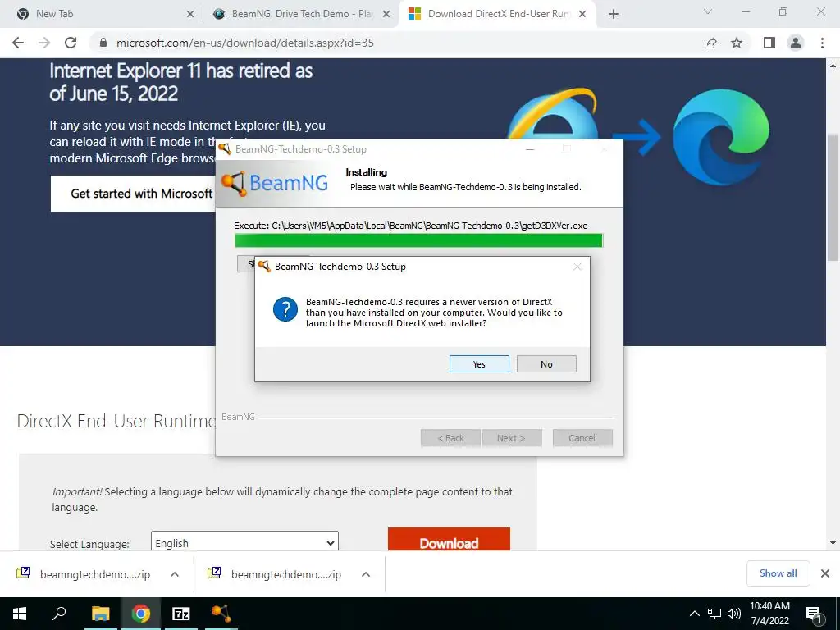The image size is (840, 630).
Task: Click the network status tray icon
Action: (714, 614)
